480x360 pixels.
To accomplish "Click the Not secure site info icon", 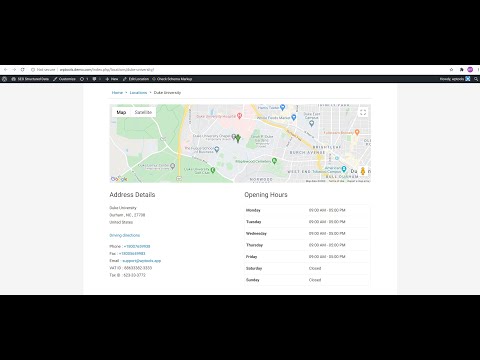I will [x=33, y=70].
